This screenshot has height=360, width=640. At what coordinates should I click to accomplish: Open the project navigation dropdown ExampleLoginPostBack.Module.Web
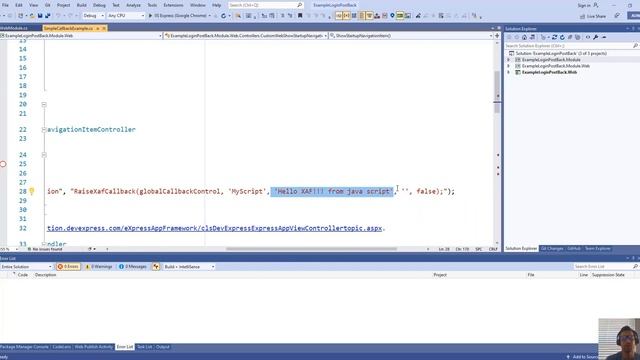coord(81,36)
